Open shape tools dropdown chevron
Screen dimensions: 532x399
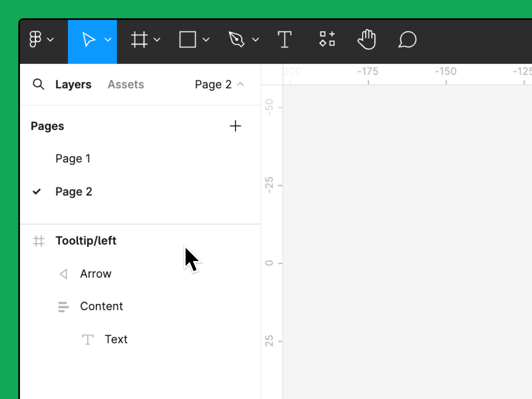[x=206, y=40]
